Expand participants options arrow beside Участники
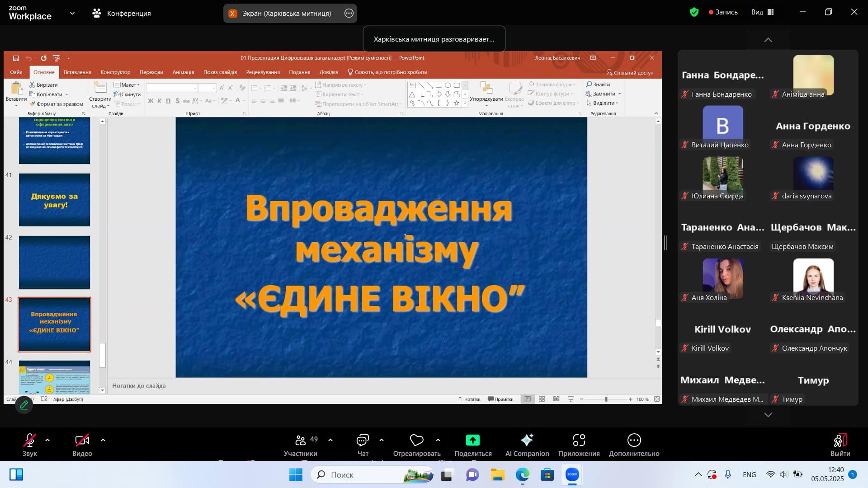The width and height of the screenshot is (868, 488). (x=330, y=440)
